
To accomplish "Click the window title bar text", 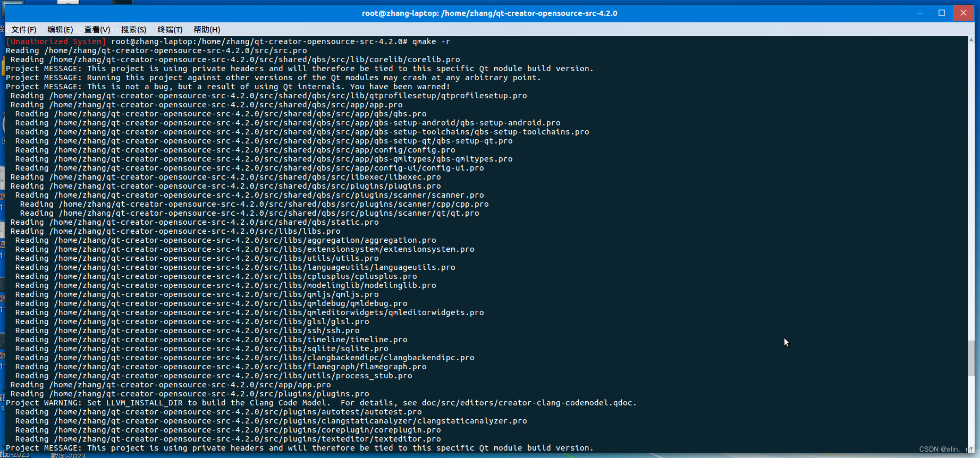I will 489,13.
